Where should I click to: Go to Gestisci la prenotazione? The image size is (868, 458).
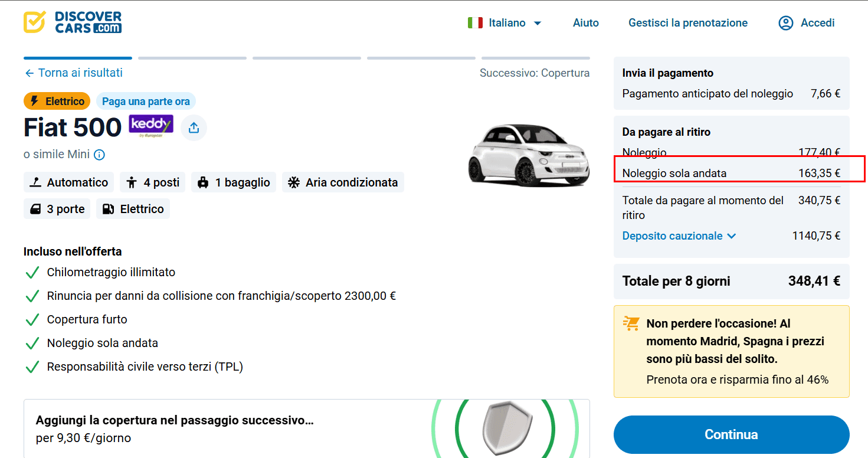(x=688, y=23)
